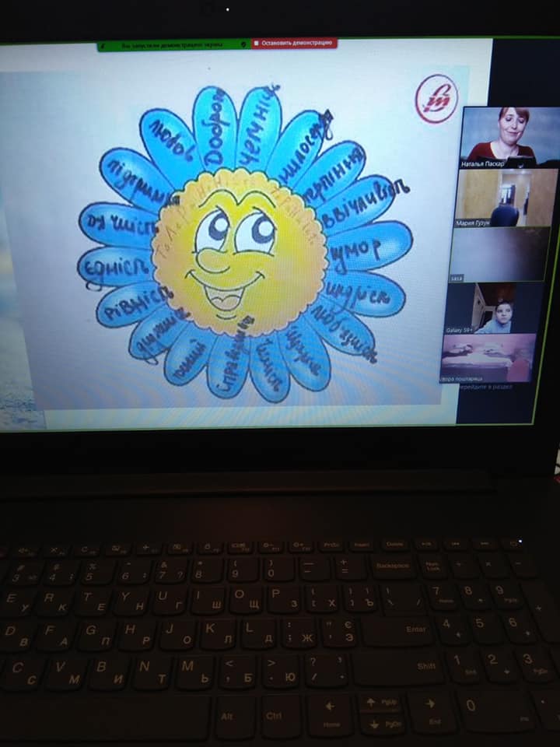Image resolution: width=560 pixels, height=747 pixels.
Task: Select Мария Гузун's video thumbnail
Action: click(505, 198)
